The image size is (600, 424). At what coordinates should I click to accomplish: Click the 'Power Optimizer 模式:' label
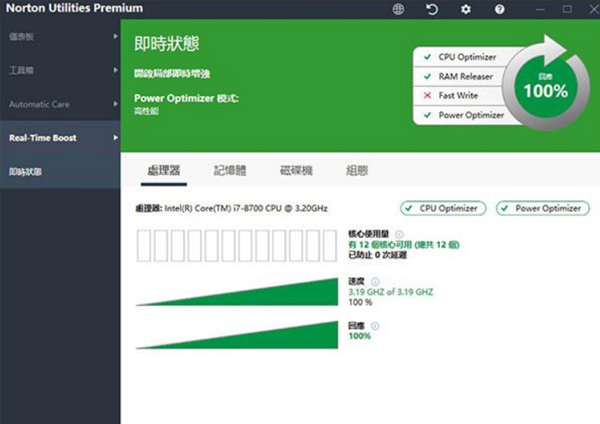186,99
